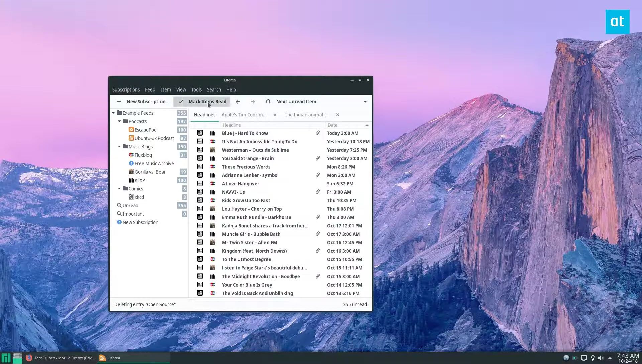Go back with the left arrow toolbar icon
The image size is (642, 364).
tap(238, 102)
